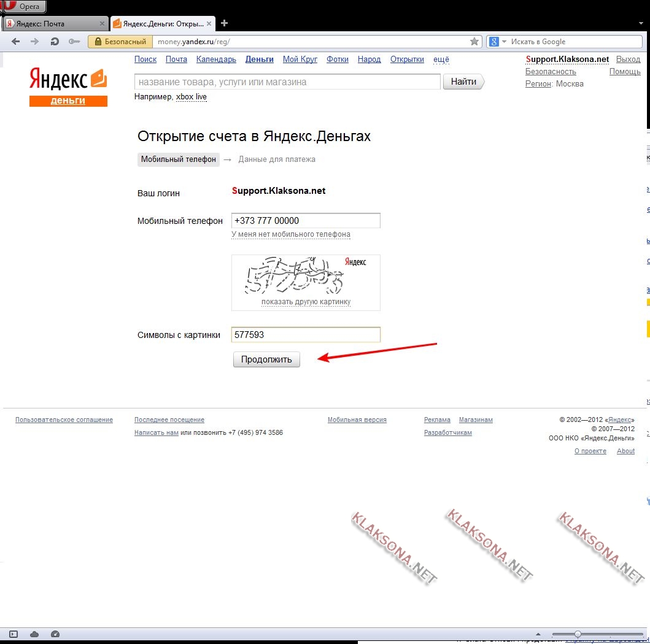Image resolution: width=650 pixels, height=644 pixels.
Task: Open the Безопасность link
Action: [551, 71]
